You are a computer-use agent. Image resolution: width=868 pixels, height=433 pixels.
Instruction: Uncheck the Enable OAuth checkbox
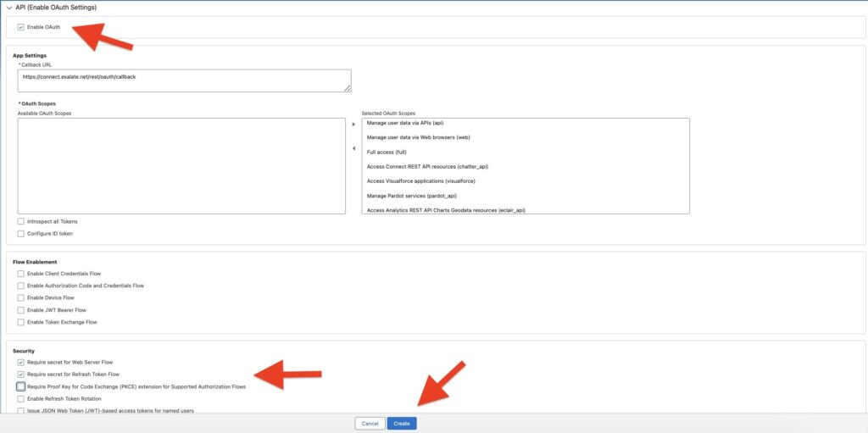pyautogui.click(x=21, y=27)
